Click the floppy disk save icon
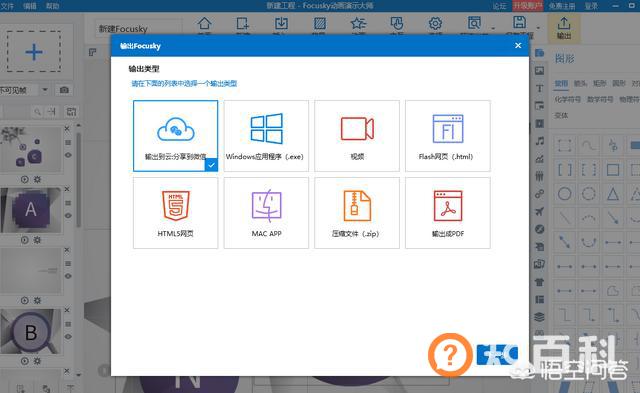The height and width of the screenshot is (393, 640). pyautogui.click(x=519, y=23)
